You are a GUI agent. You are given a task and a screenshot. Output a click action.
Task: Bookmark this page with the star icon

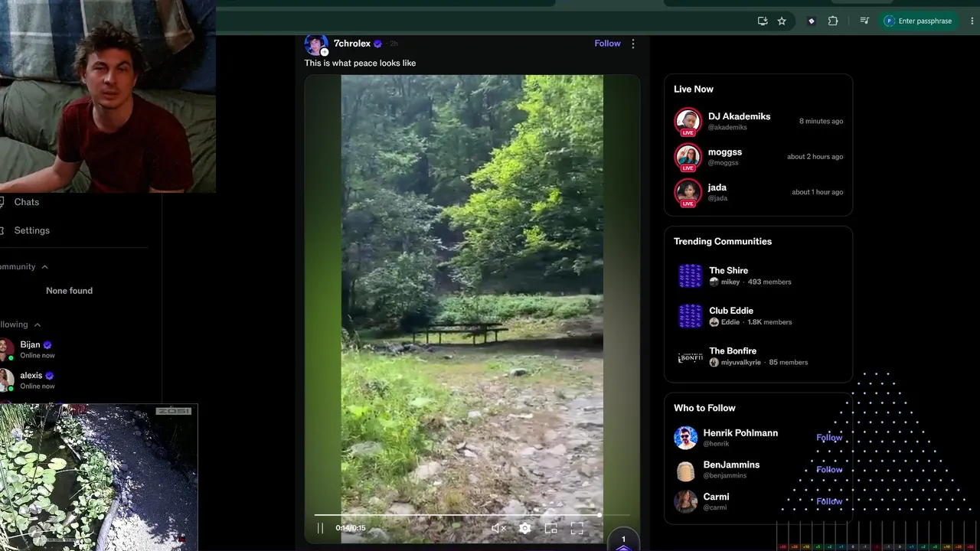pyautogui.click(x=782, y=21)
